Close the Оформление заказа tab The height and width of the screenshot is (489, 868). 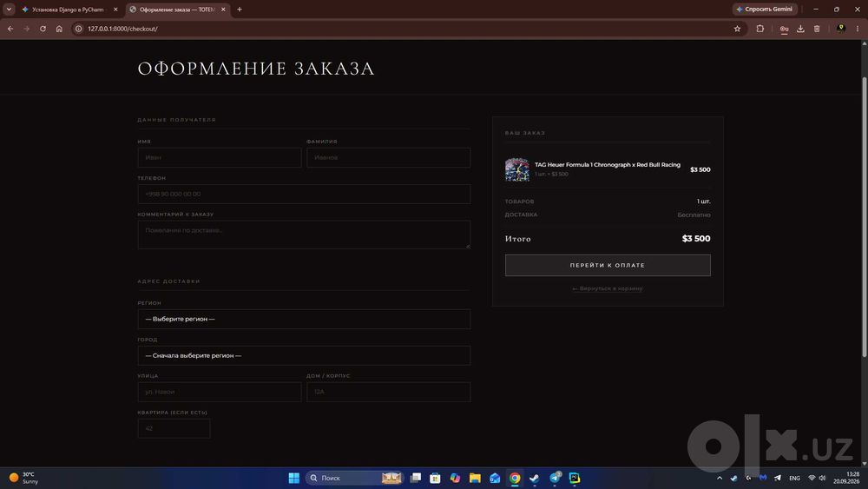tap(223, 10)
